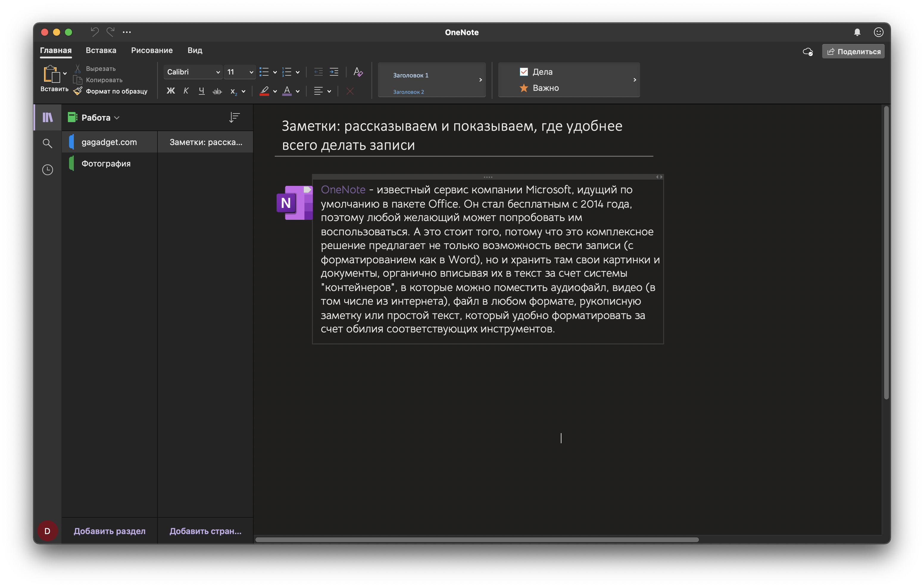Show notebooks list in sidebar
The image size is (924, 588).
point(48,117)
